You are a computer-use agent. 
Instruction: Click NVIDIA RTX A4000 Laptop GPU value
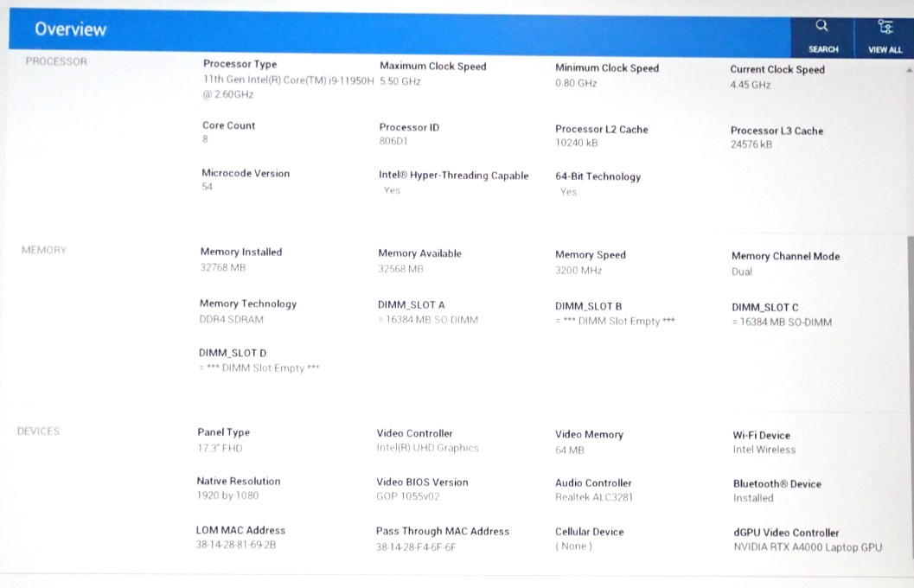808,547
